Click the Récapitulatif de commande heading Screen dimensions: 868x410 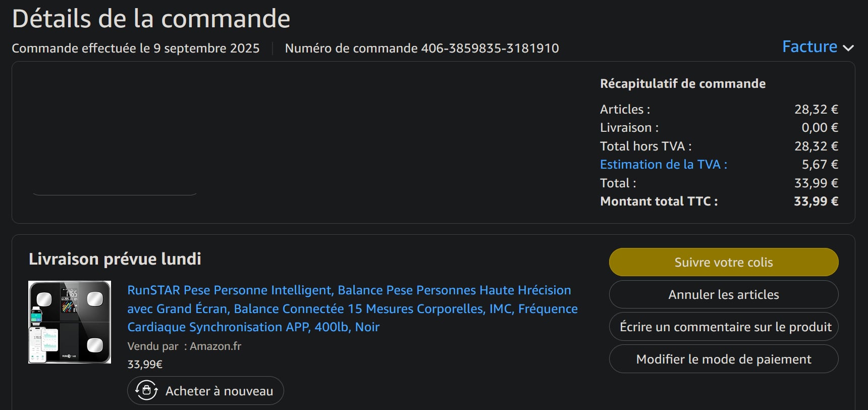682,84
